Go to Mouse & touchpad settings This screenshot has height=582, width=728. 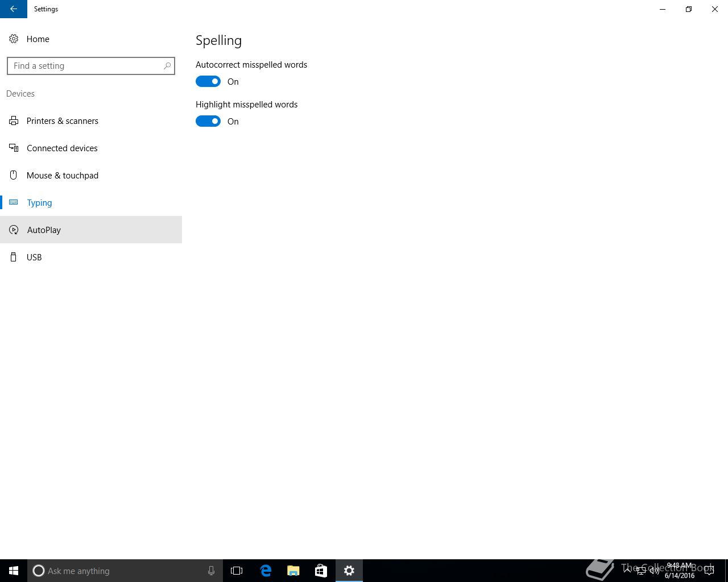91,175
